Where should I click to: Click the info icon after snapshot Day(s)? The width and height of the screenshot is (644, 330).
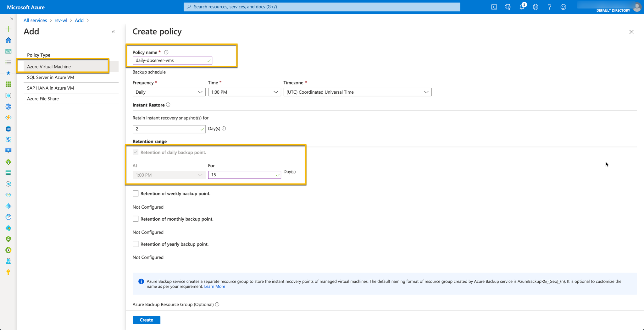[224, 129]
